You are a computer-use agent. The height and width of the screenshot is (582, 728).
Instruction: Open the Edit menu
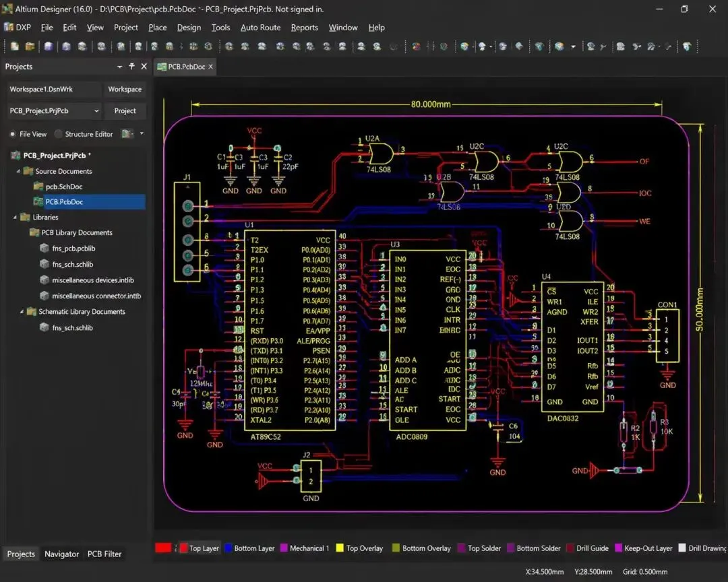pyautogui.click(x=69, y=28)
